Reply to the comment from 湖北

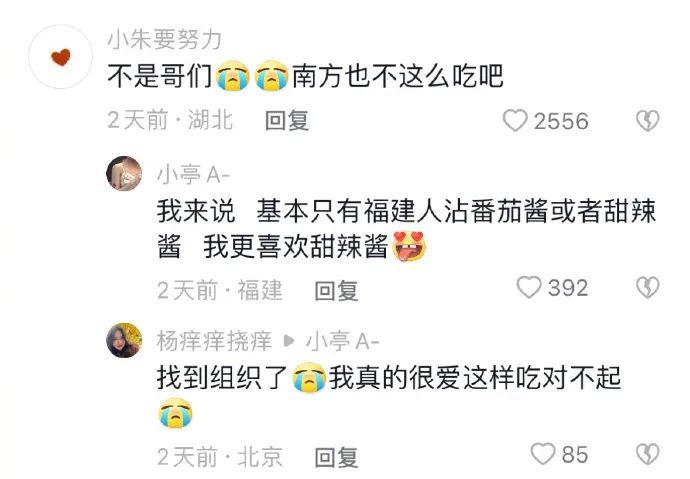287,121
